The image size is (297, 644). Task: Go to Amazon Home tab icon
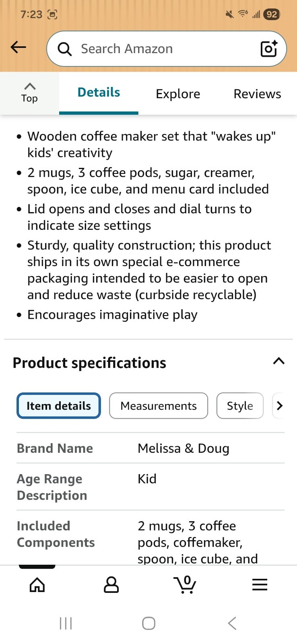click(37, 585)
